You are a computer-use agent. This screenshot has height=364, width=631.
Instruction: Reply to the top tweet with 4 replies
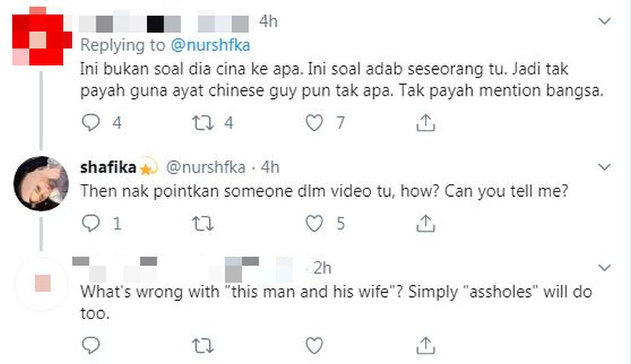coord(90,122)
